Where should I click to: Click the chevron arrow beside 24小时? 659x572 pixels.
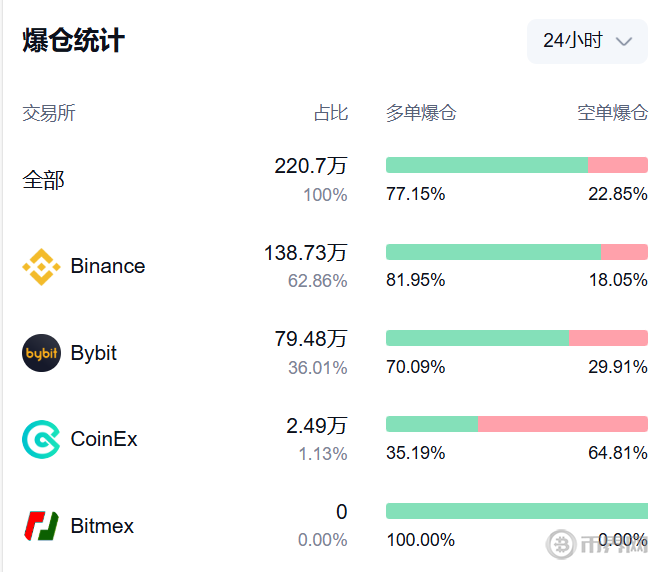(x=625, y=41)
